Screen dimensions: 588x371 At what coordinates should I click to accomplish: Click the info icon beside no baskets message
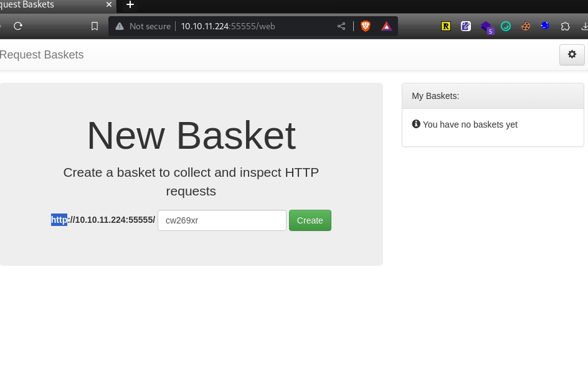tap(416, 124)
